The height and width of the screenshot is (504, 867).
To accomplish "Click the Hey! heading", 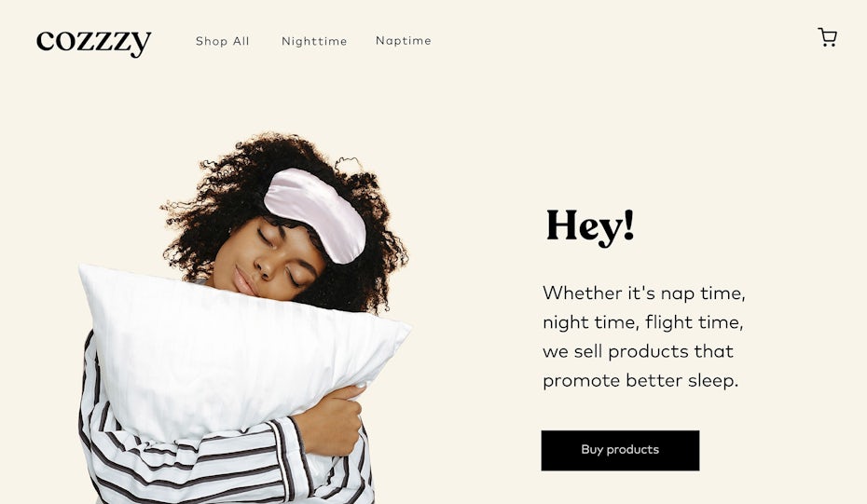I will coord(589,226).
